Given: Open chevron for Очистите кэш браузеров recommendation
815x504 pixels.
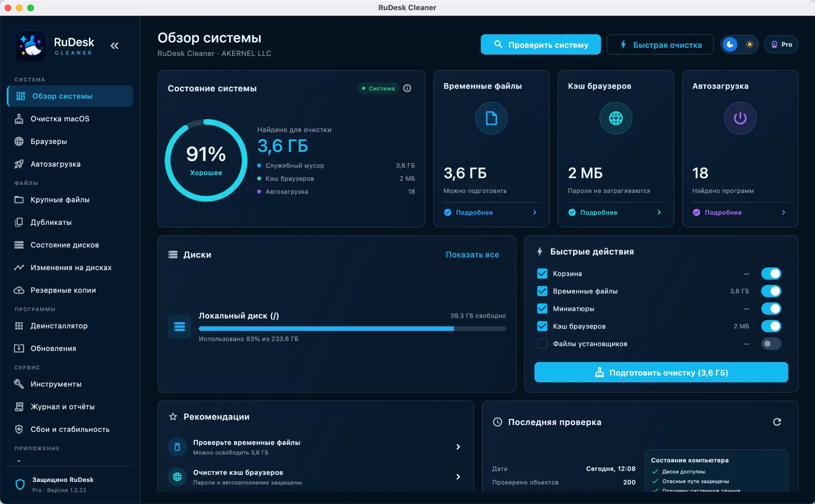Looking at the screenshot, I should click(x=458, y=477).
